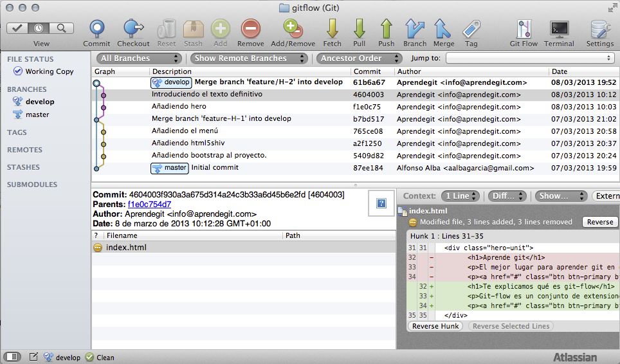Viewport: 620px width, 364px height.
Task: Select the master branch in sidebar
Action: [x=37, y=114]
